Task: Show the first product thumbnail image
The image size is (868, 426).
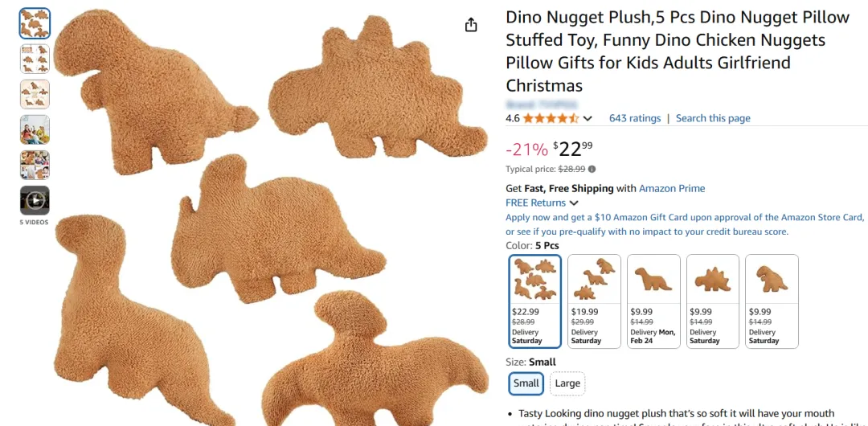Action: coord(35,23)
